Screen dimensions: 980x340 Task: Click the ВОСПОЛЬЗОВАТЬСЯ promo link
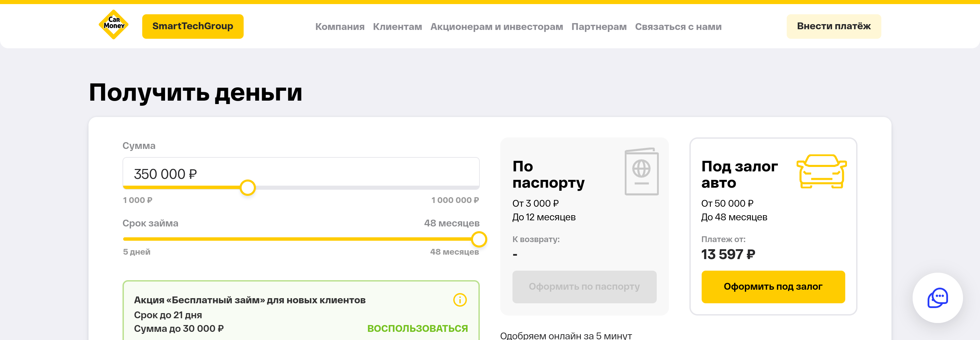(417, 328)
